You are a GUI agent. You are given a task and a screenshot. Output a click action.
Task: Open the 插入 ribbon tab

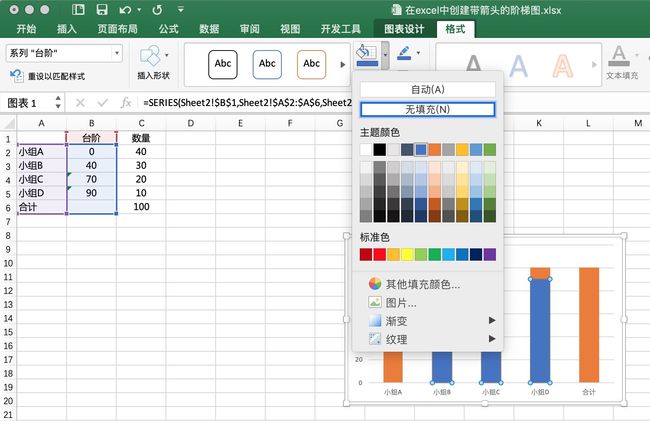pyautogui.click(x=67, y=29)
